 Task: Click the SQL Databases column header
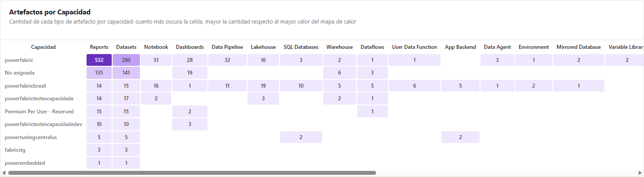click(301, 47)
